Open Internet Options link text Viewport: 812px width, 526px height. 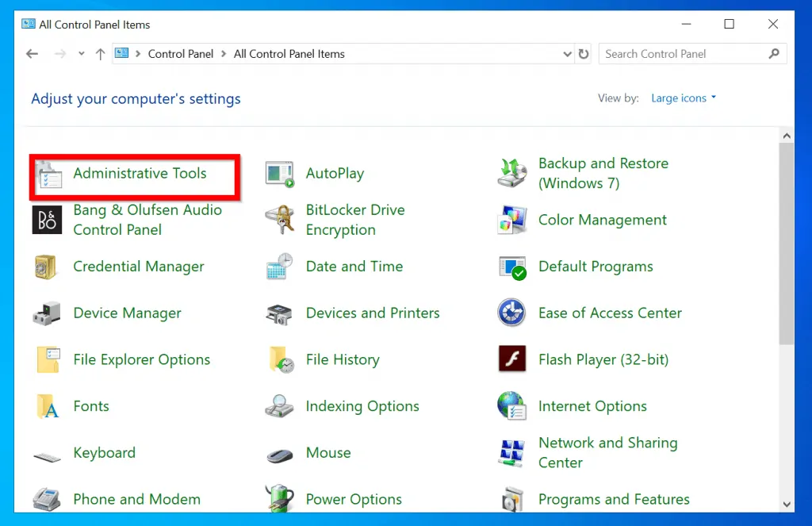coord(592,406)
